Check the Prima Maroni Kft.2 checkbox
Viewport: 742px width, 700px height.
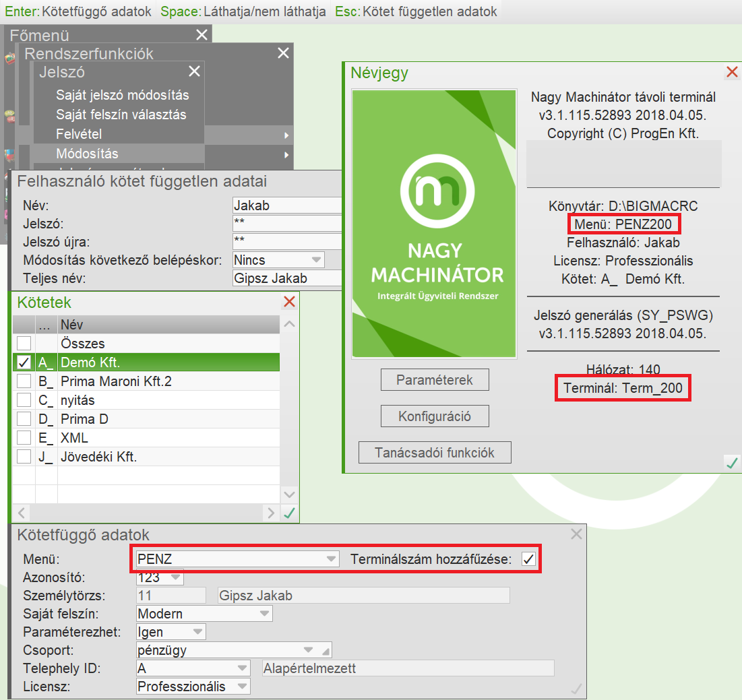[x=24, y=381]
